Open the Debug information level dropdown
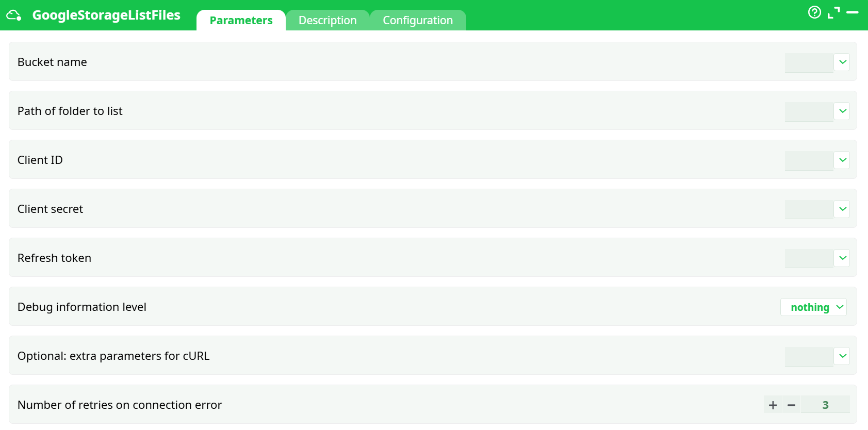The width and height of the screenshot is (868, 430). (813, 307)
